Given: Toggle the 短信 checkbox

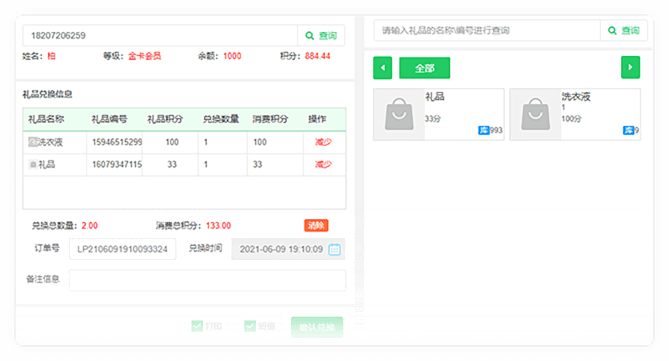Looking at the screenshot, I should click(x=250, y=326).
